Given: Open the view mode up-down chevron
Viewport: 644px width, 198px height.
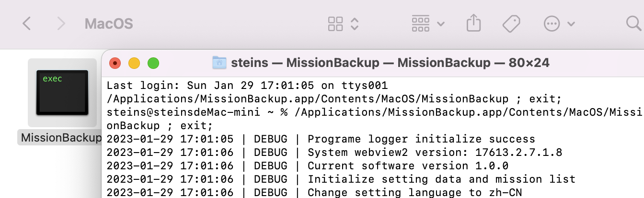Looking at the screenshot, I should 355,23.
